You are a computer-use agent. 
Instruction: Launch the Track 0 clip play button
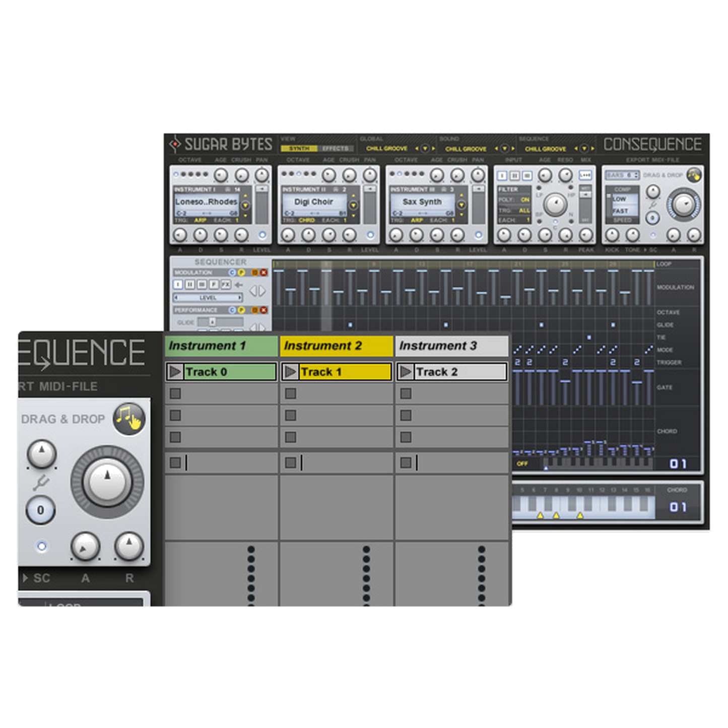click(x=175, y=372)
